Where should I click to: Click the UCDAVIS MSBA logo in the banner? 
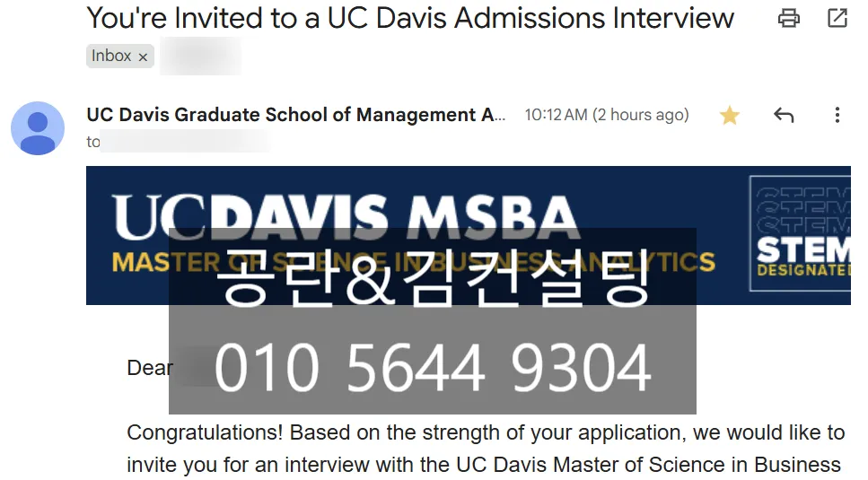pos(346,217)
